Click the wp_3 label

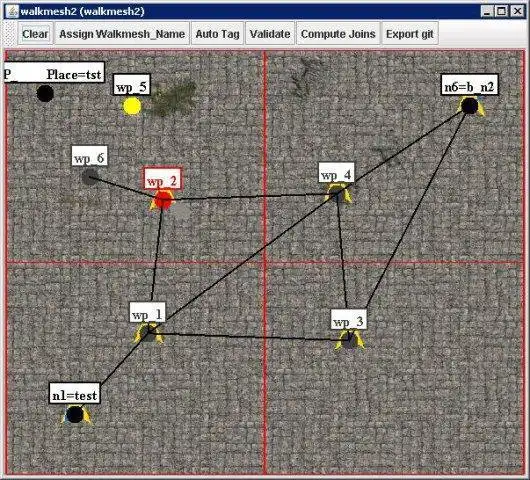point(348,319)
